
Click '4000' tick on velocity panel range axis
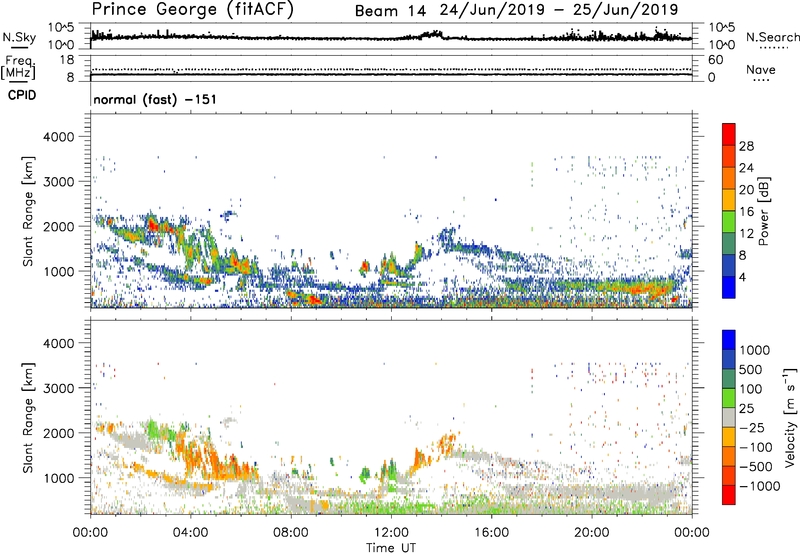58,343
